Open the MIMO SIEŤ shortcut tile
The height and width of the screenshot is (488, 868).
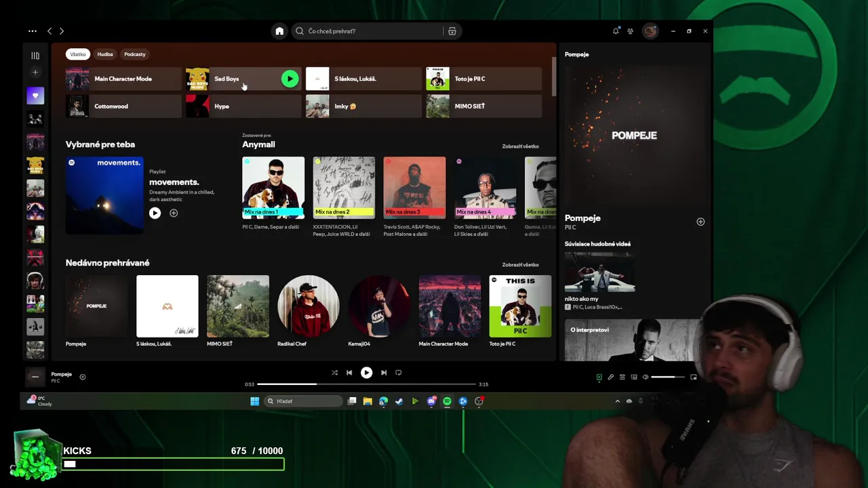click(484, 106)
